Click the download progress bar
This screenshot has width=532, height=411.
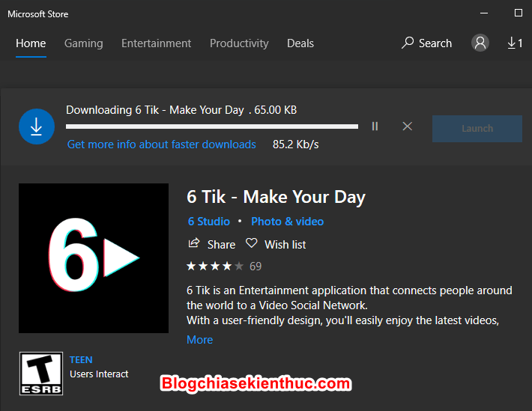212,127
